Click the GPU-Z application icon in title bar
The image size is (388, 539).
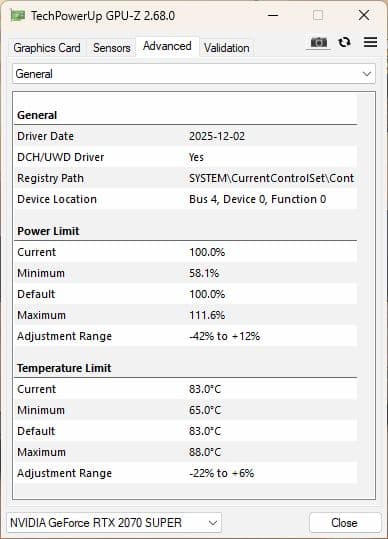tap(18, 15)
